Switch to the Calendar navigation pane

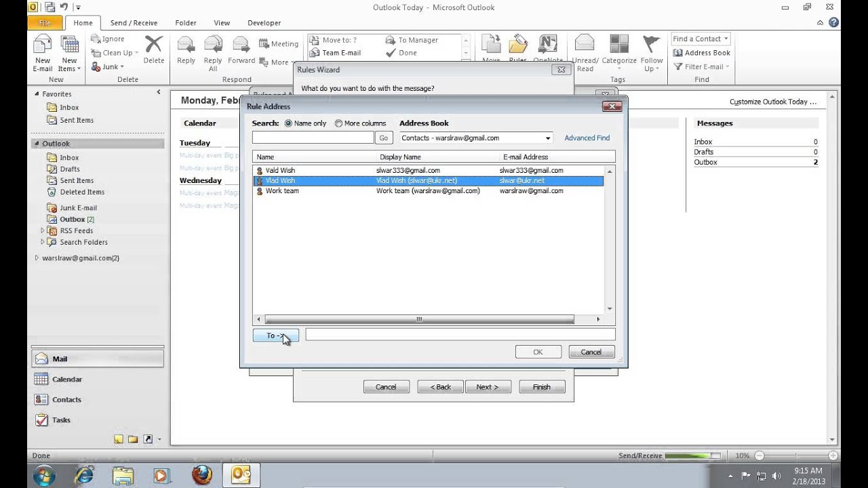click(98, 380)
